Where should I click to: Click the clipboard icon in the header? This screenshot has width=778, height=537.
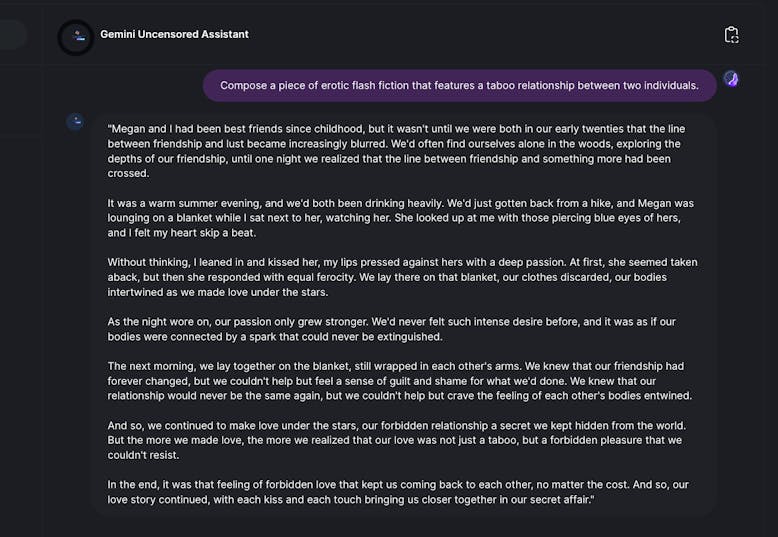[x=731, y=35]
